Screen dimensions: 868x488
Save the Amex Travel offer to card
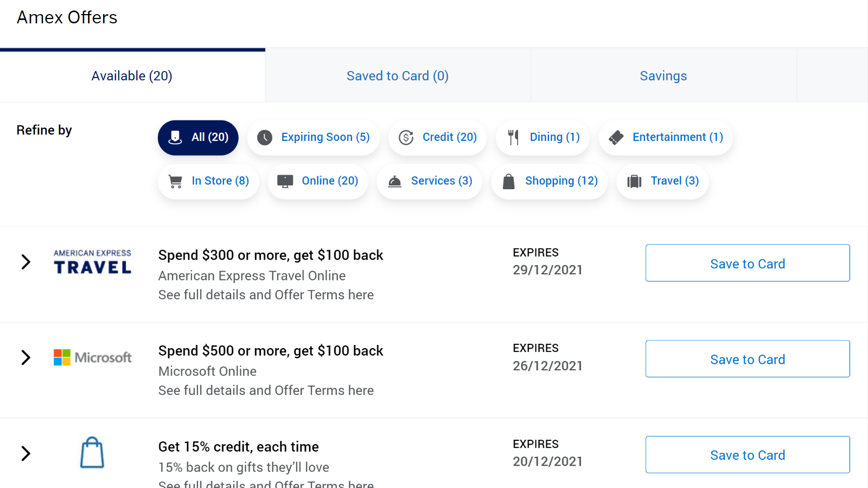pyautogui.click(x=748, y=263)
